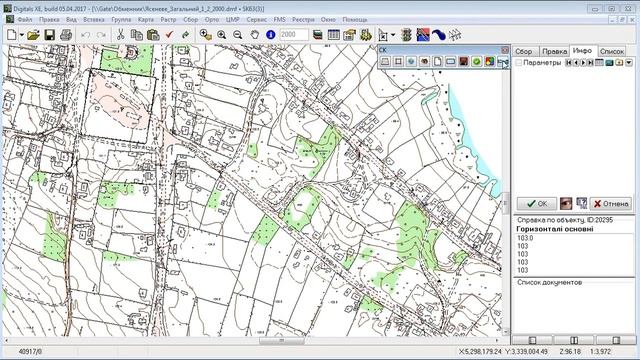The image size is (640, 360).
Task: Zoom in with the magnifier plus icon
Action: (x=222, y=35)
